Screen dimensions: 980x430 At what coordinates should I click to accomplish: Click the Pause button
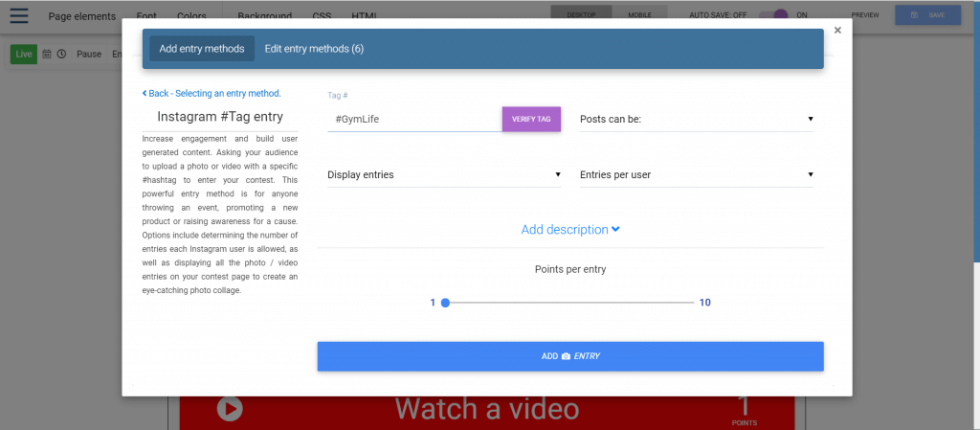click(89, 55)
